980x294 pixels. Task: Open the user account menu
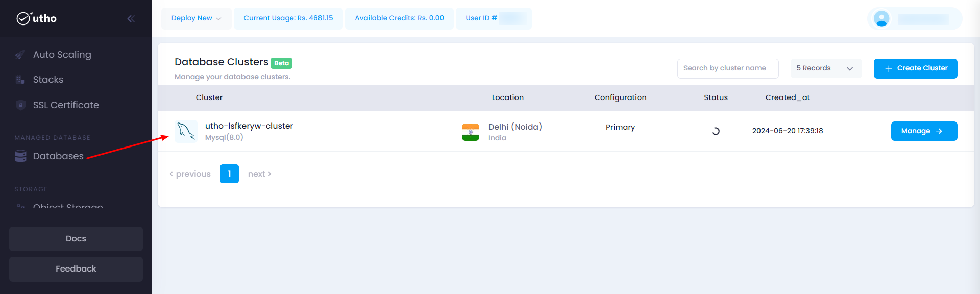click(x=915, y=19)
